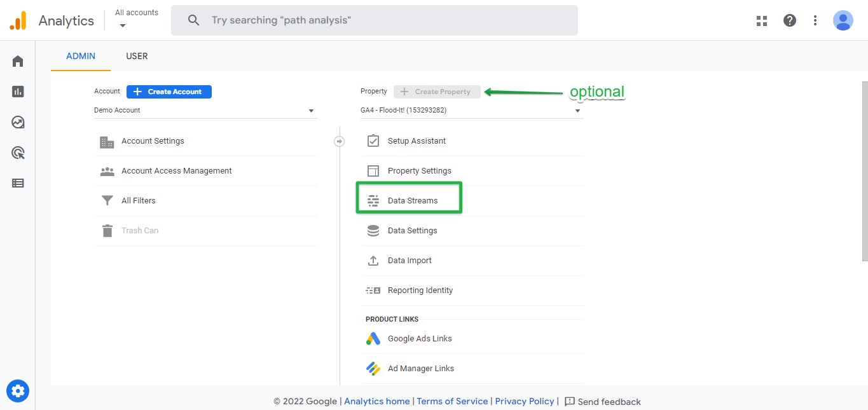Open the three-dot more options menu

[x=815, y=20]
